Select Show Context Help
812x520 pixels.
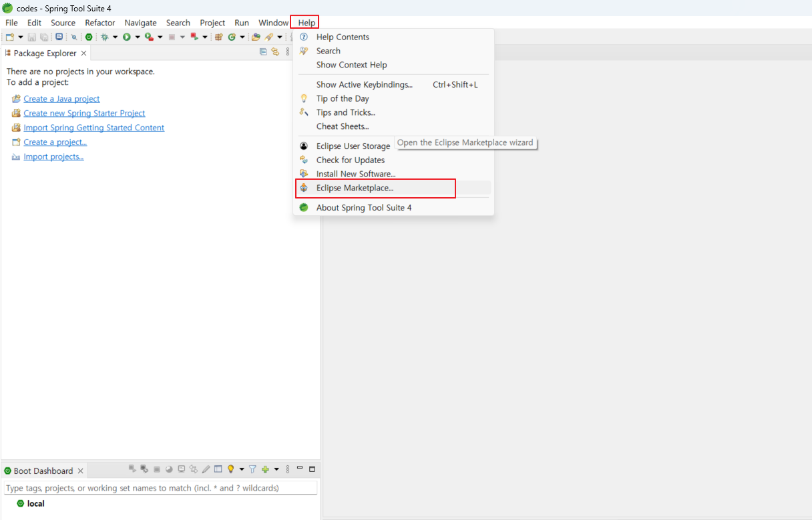(393, 65)
